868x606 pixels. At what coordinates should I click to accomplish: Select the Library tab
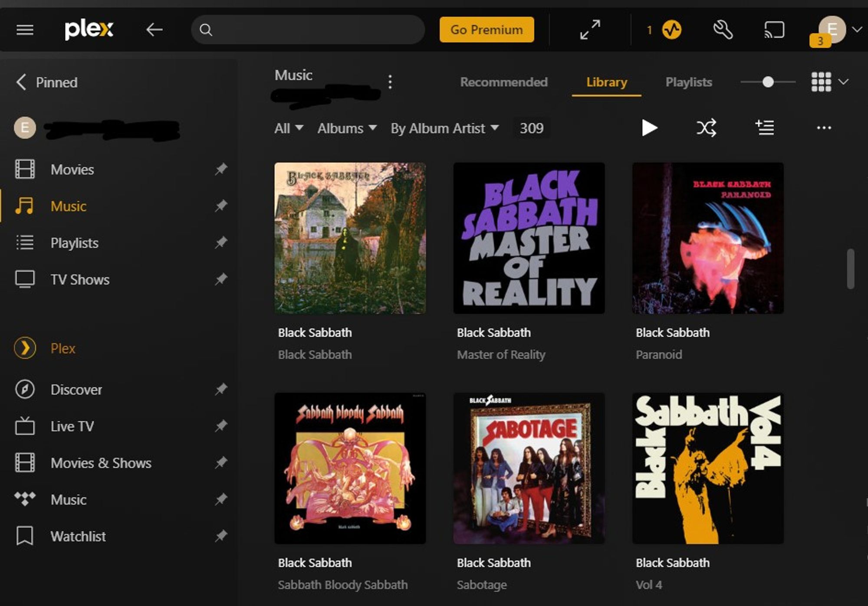606,82
